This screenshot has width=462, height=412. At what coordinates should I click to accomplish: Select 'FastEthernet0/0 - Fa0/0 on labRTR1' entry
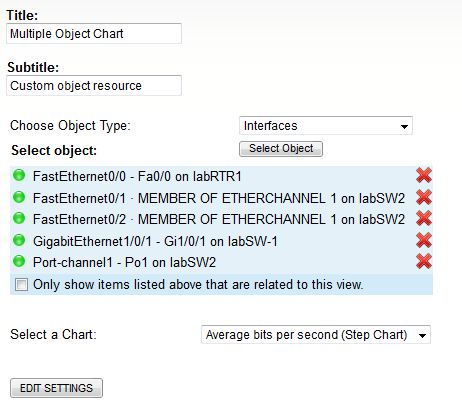click(137, 176)
